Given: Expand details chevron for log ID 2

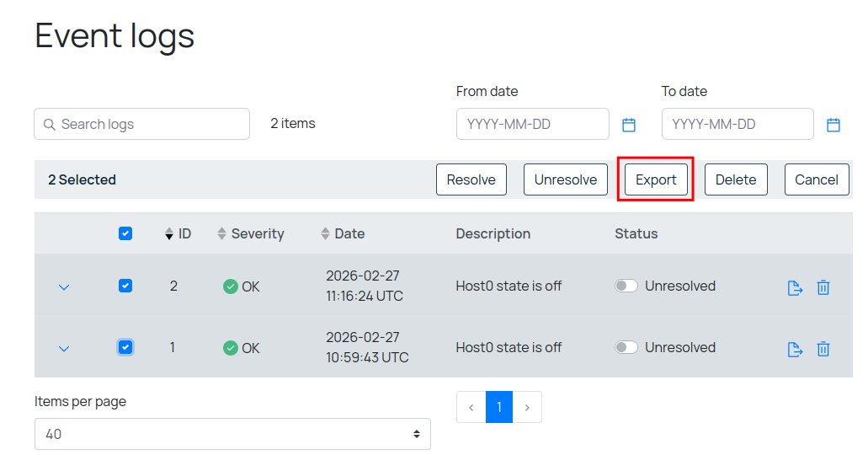Looking at the screenshot, I should coord(64,287).
